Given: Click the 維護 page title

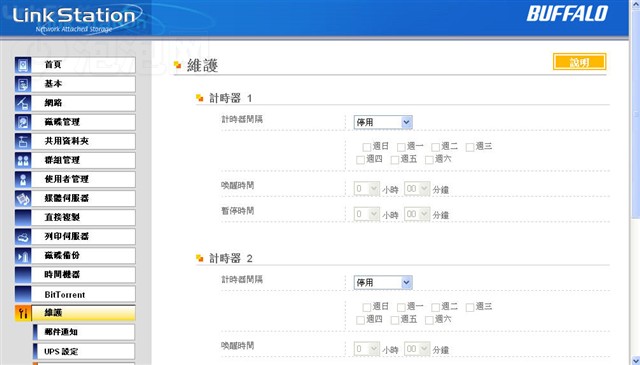Looking at the screenshot, I should (202, 66).
